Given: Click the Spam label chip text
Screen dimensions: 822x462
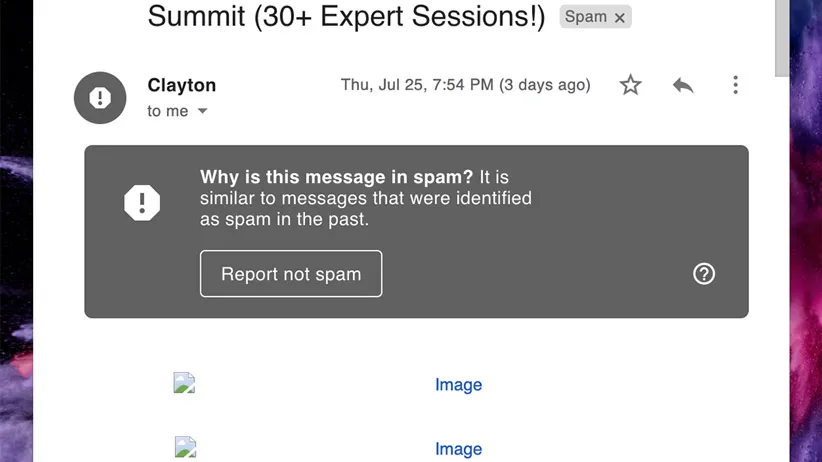Looking at the screenshot, I should pyautogui.click(x=585, y=17).
